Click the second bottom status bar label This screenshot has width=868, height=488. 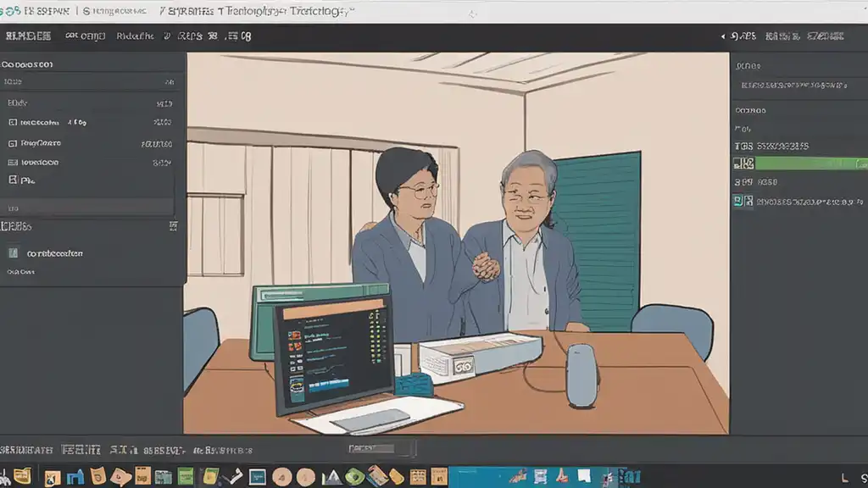(81, 450)
